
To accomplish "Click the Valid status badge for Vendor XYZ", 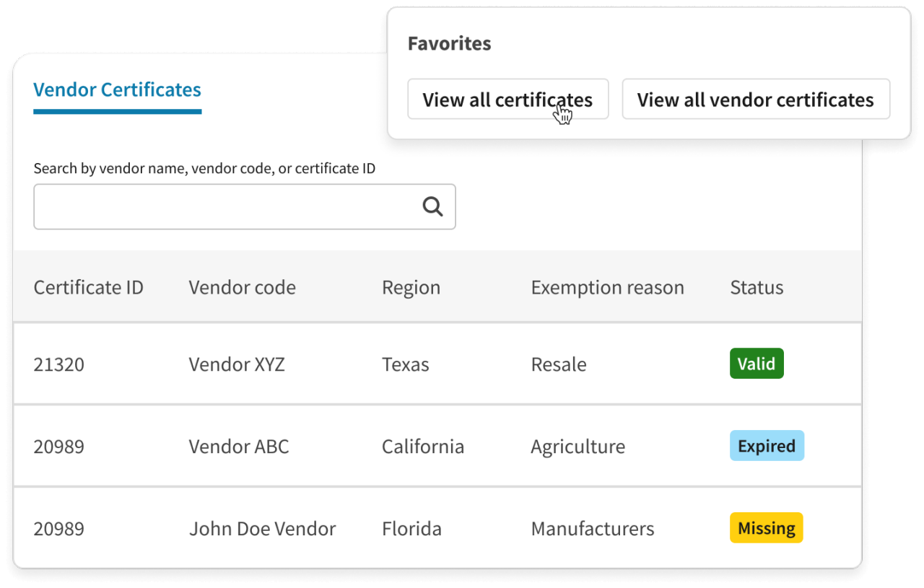I will click(x=757, y=364).
